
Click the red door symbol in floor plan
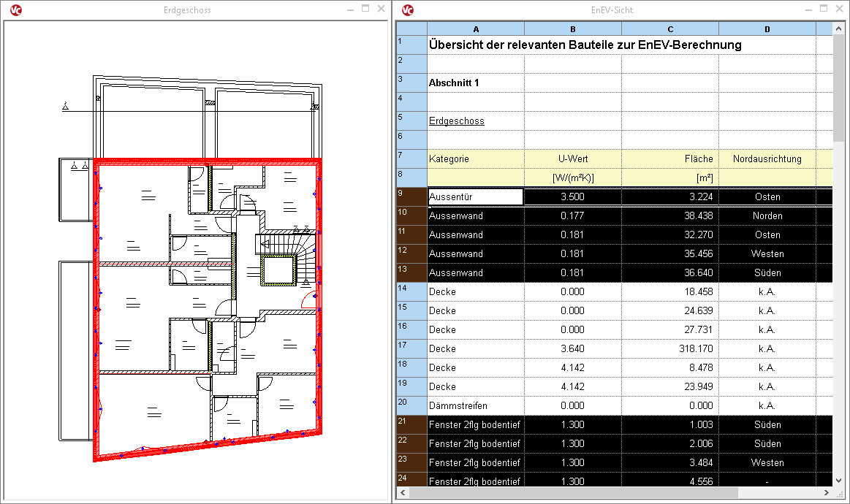310,299
